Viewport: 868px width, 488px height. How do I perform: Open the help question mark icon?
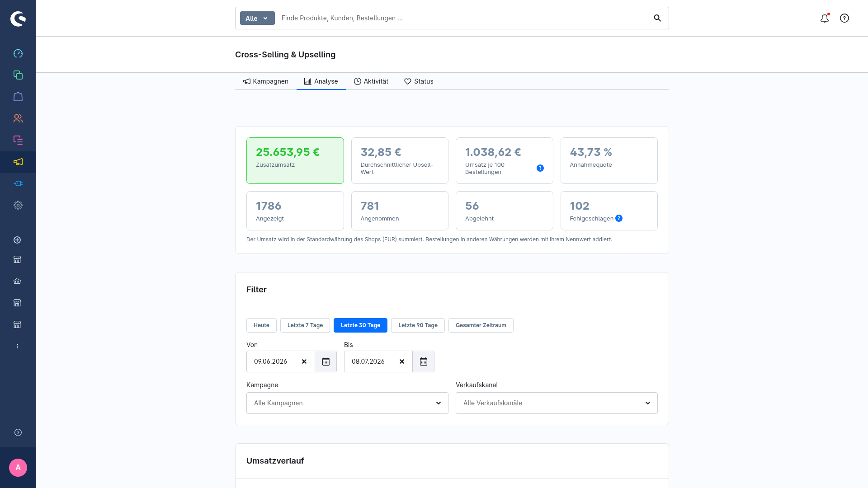point(844,18)
